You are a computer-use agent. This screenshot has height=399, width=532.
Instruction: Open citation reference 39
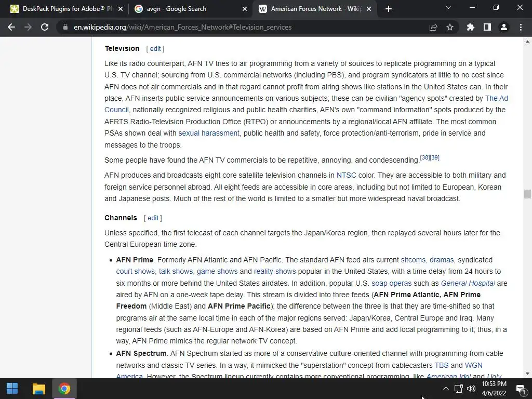pos(435,157)
